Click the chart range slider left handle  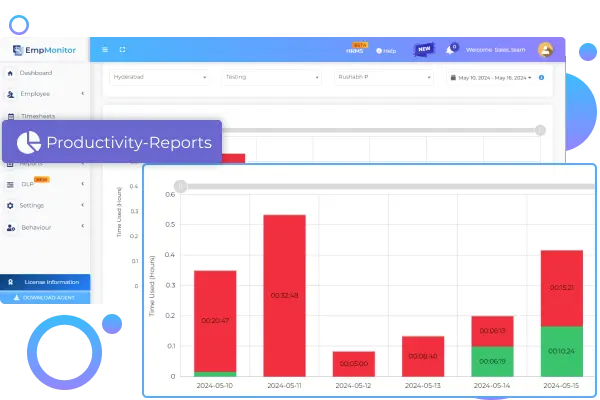[x=181, y=185]
